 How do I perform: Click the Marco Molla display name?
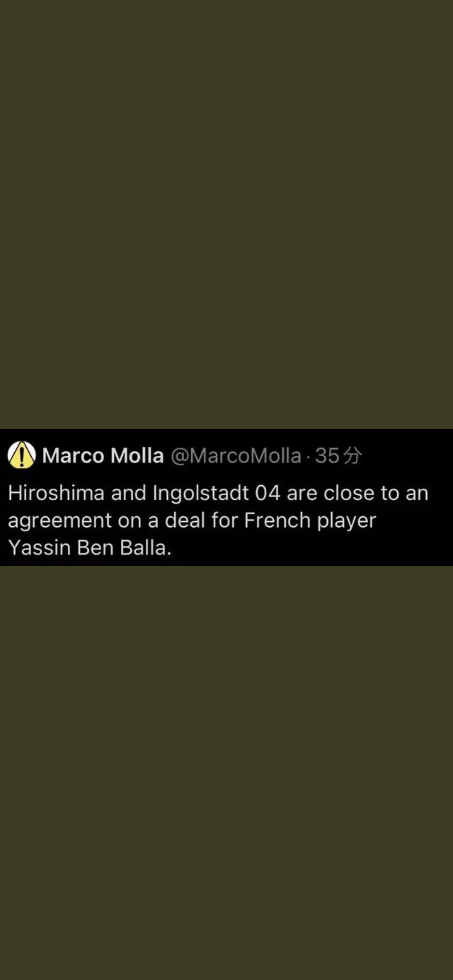point(103,456)
